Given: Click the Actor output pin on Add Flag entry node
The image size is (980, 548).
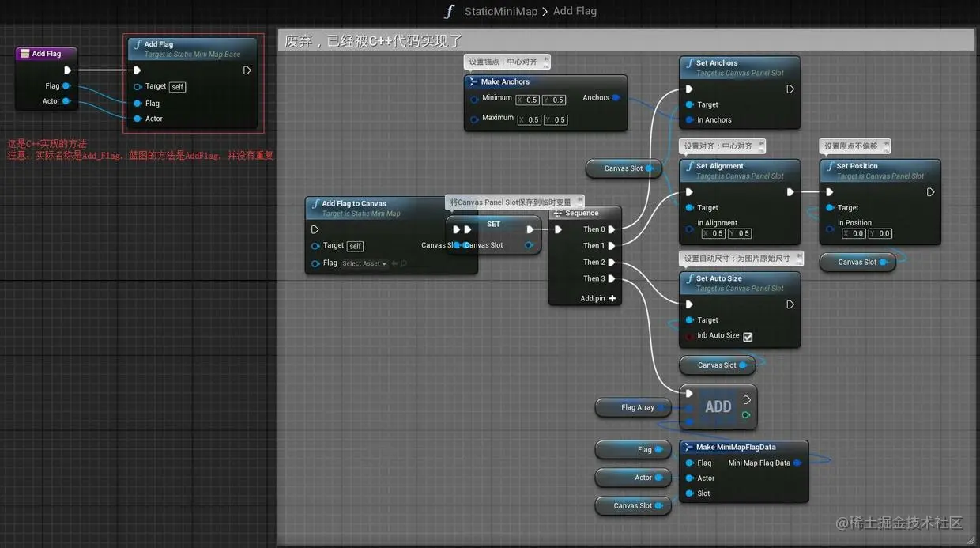Looking at the screenshot, I should 66,101.
